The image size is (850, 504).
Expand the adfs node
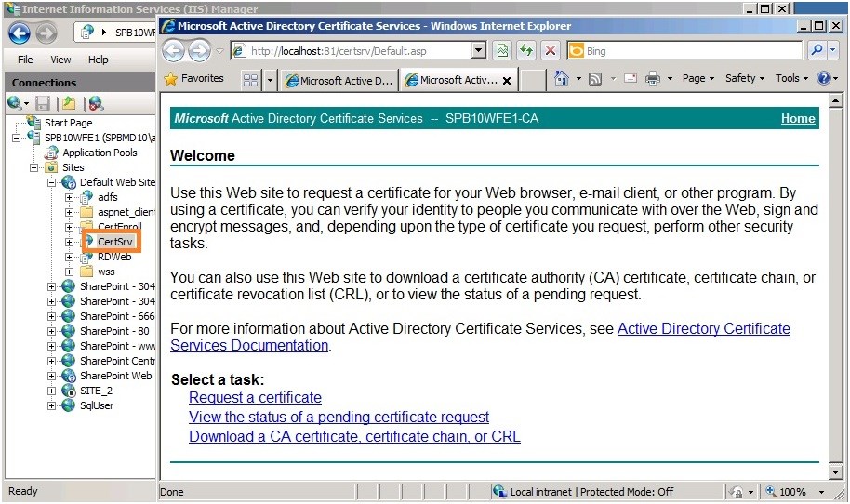(69, 197)
